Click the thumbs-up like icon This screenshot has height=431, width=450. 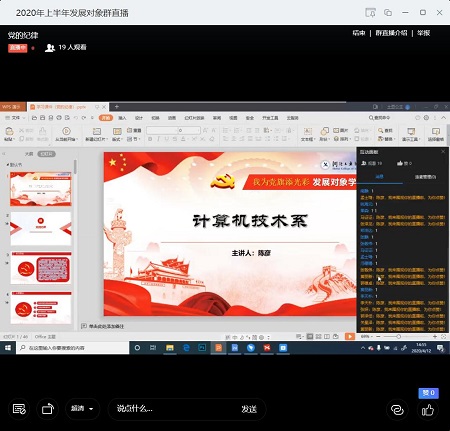point(428,410)
